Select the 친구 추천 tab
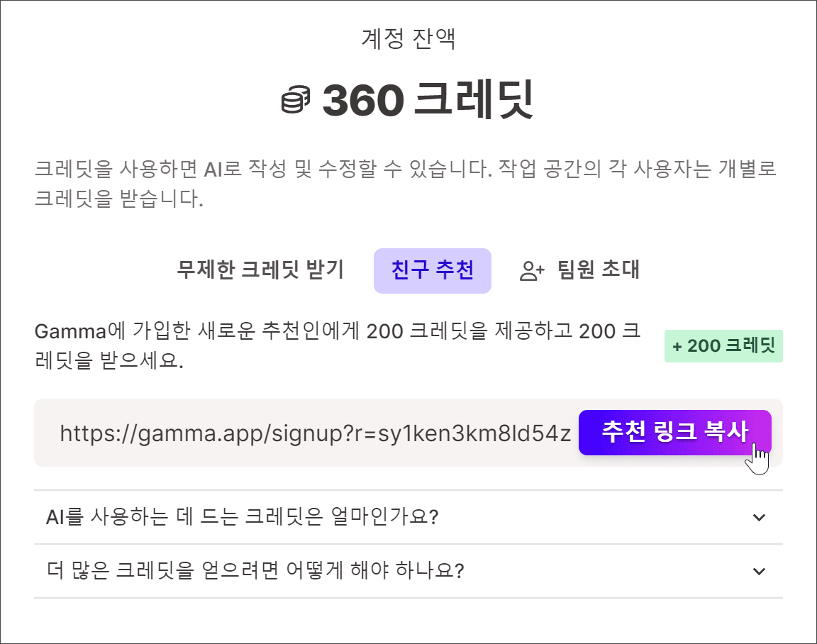Screen dimensions: 817x644 (433, 270)
